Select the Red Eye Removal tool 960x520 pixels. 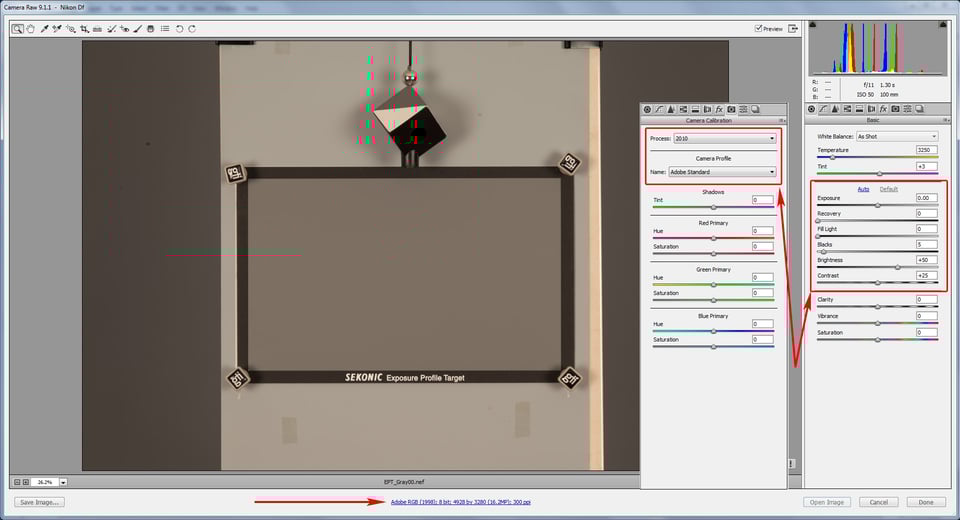point(124,29)
